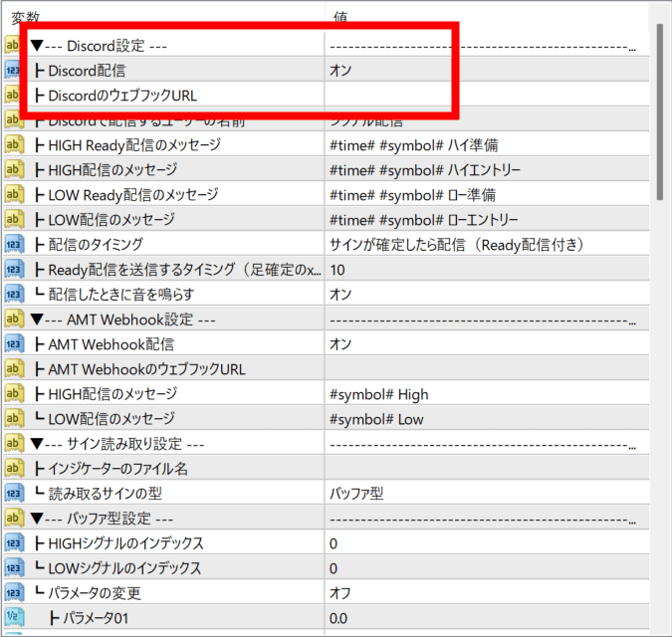Click the string icon beside インジケーターのファイル名

pyautogui.click(x=14, y=468)
